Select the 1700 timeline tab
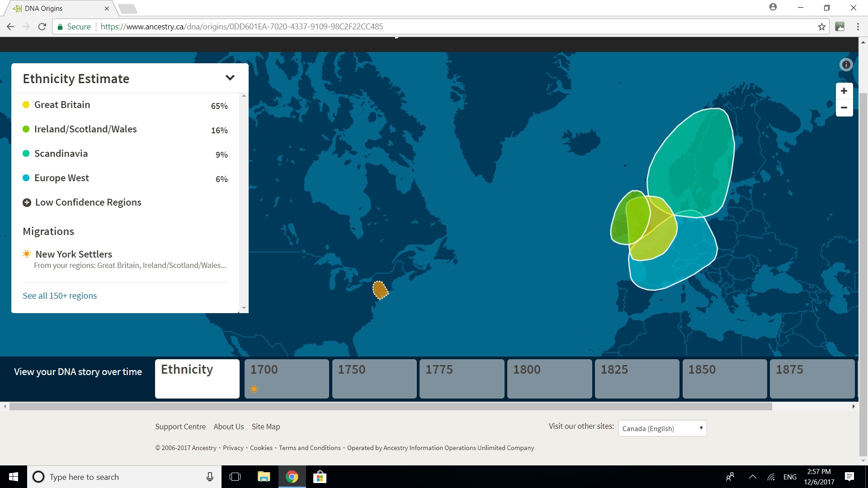 point(286,378)
